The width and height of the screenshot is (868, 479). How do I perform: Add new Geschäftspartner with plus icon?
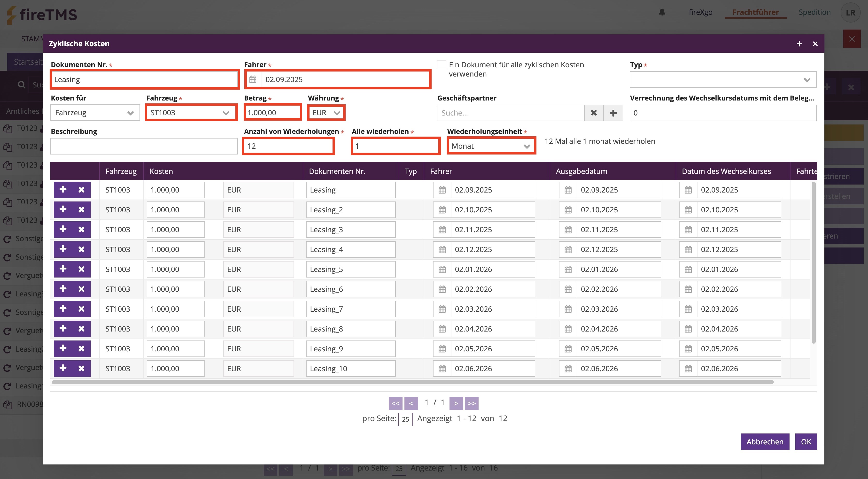tap(613, 113)
